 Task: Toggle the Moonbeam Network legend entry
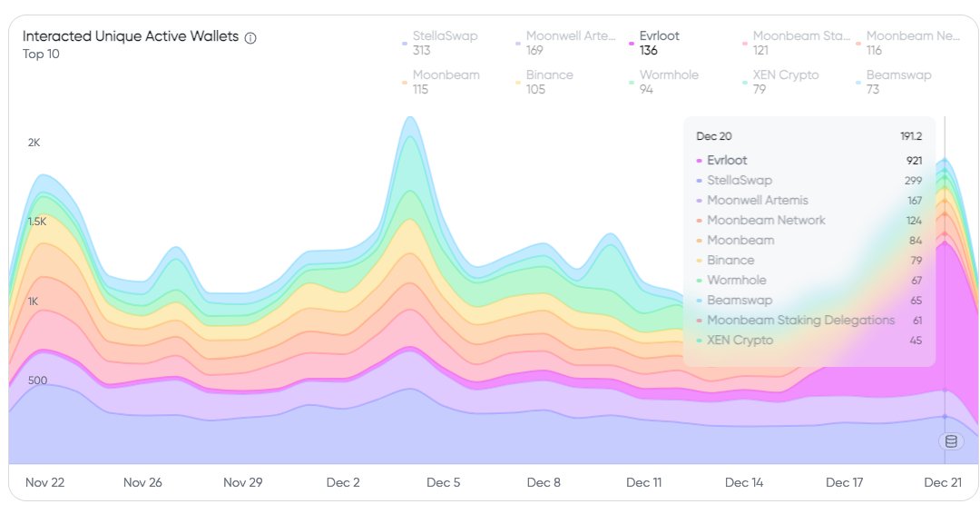(908, 44)
